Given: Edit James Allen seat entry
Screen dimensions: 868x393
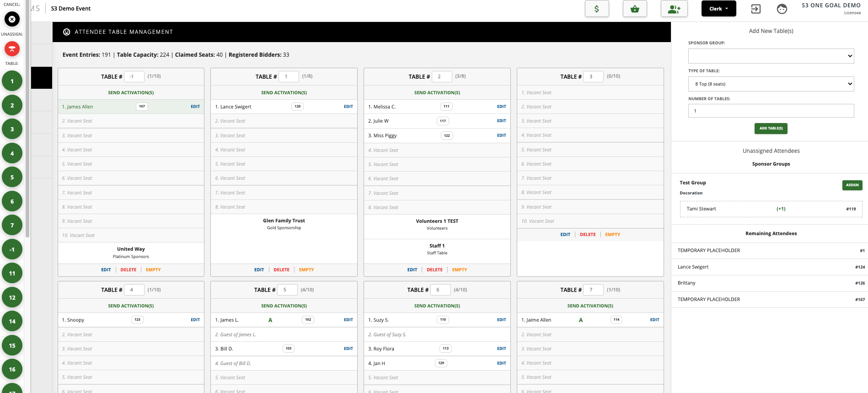Looking at the screenshot, I should [195, 107].
